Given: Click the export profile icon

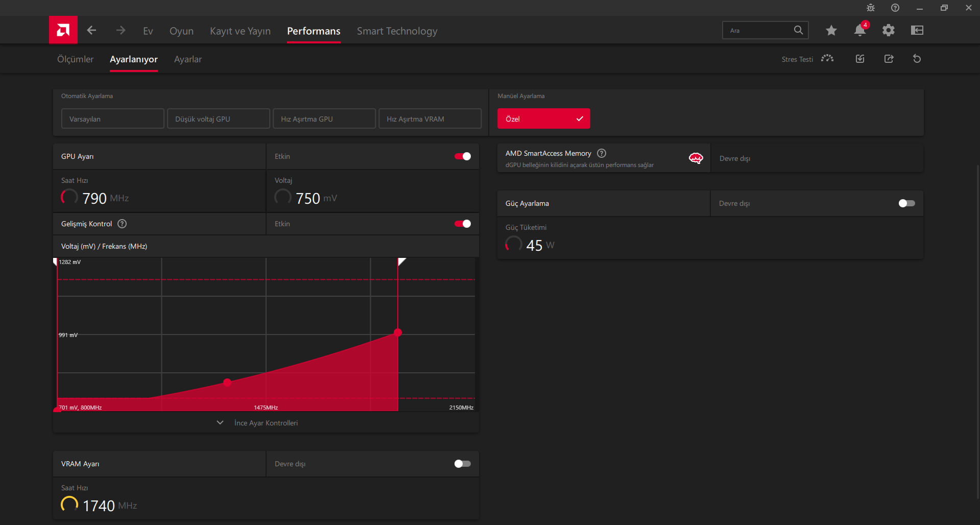Looking at the screenshot, I should 889,59.
